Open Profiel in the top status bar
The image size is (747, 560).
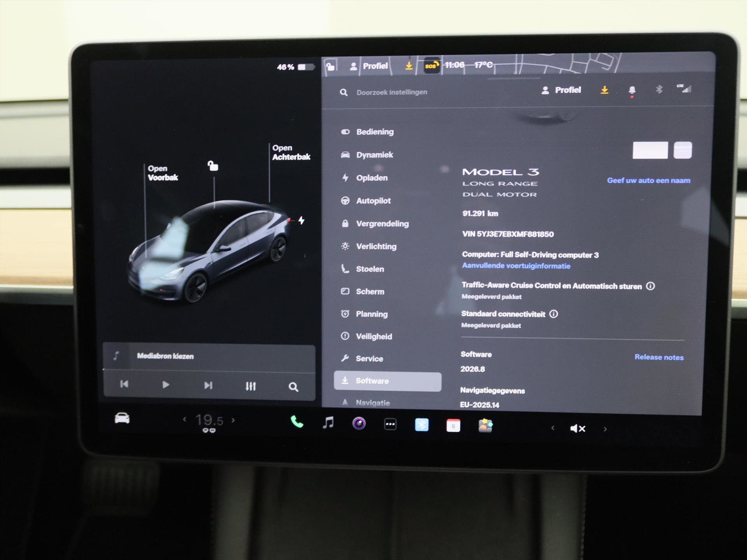tap(368, 66)
